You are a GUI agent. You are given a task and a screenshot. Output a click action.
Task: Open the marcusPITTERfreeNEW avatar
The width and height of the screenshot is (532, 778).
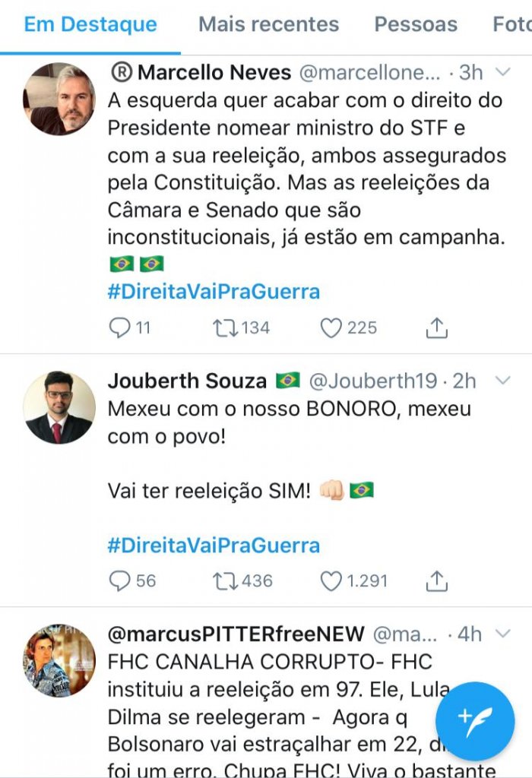point(59,661)
